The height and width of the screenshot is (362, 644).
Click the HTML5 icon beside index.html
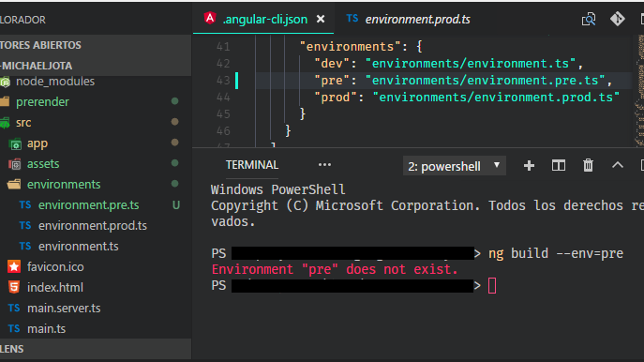point(14,287)
